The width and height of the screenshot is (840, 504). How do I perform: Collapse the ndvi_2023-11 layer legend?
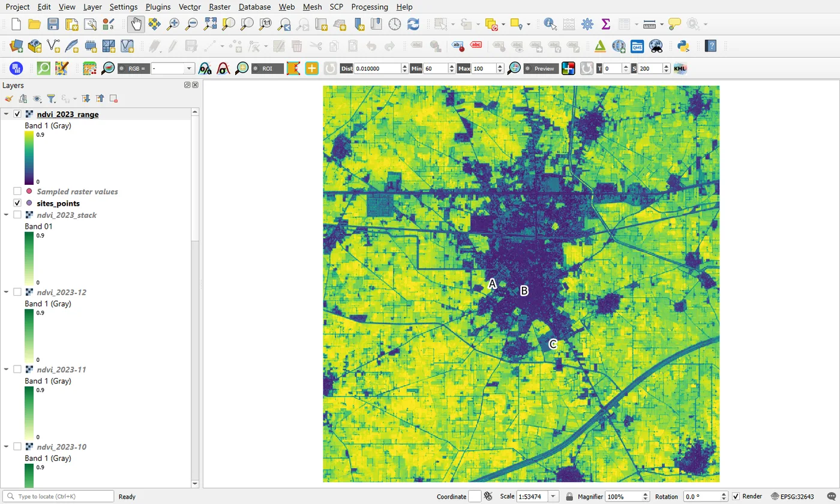click(x=7, y=370)
